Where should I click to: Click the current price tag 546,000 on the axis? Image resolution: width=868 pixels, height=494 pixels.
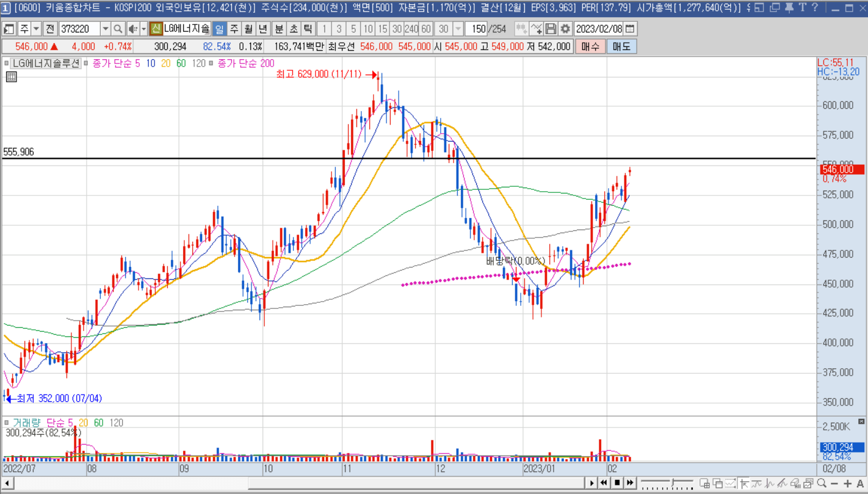(x=842, y=169)
